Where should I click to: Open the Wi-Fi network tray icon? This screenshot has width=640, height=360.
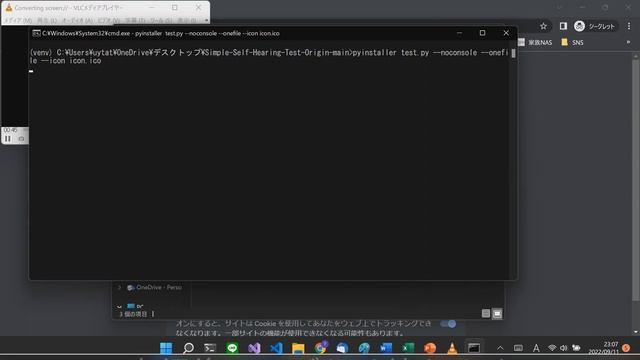552,348
